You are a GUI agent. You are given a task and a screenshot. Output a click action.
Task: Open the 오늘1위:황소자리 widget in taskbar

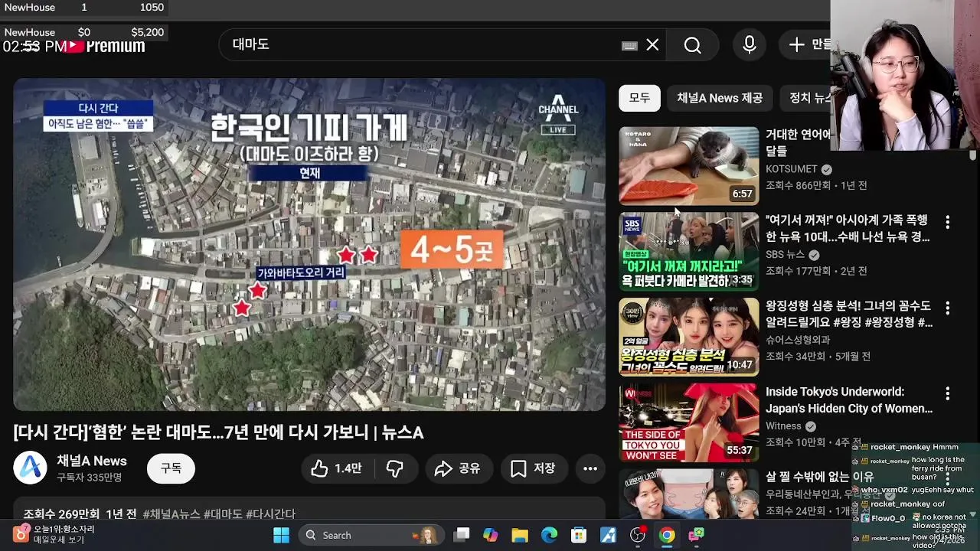pyautogui.click(x=54, y=534)
